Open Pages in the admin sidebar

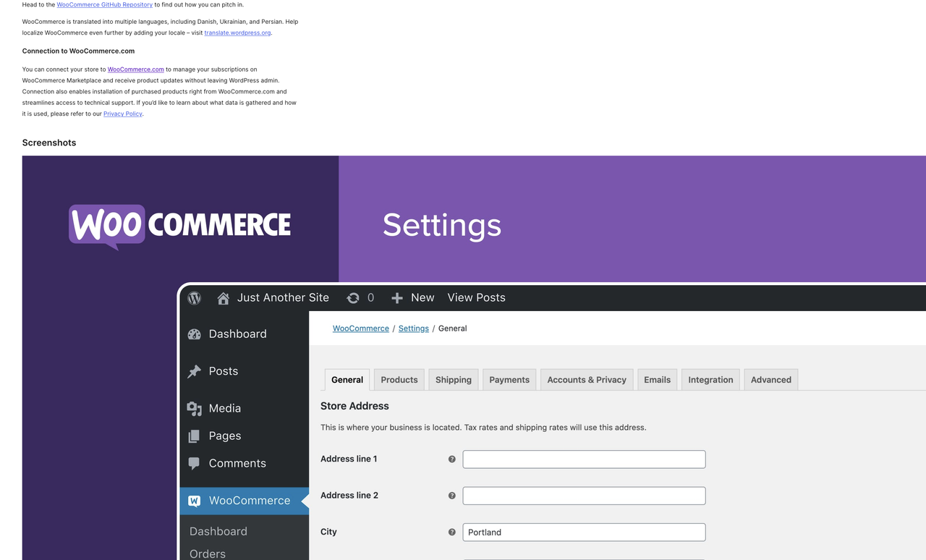224,436
